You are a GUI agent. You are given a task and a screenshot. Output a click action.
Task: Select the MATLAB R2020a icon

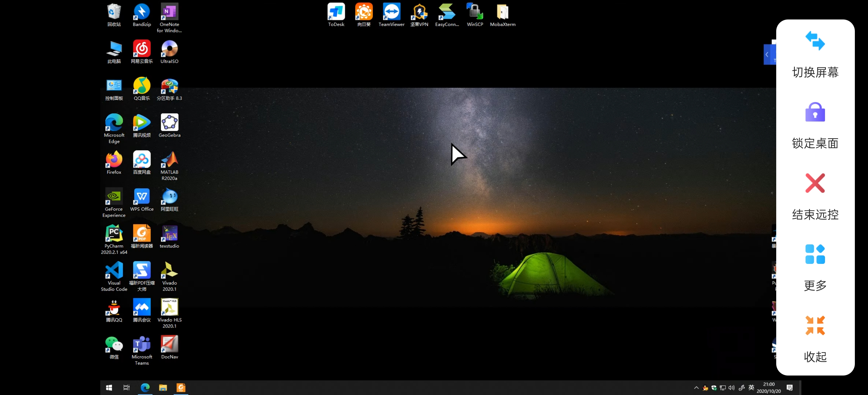point(169,166)
